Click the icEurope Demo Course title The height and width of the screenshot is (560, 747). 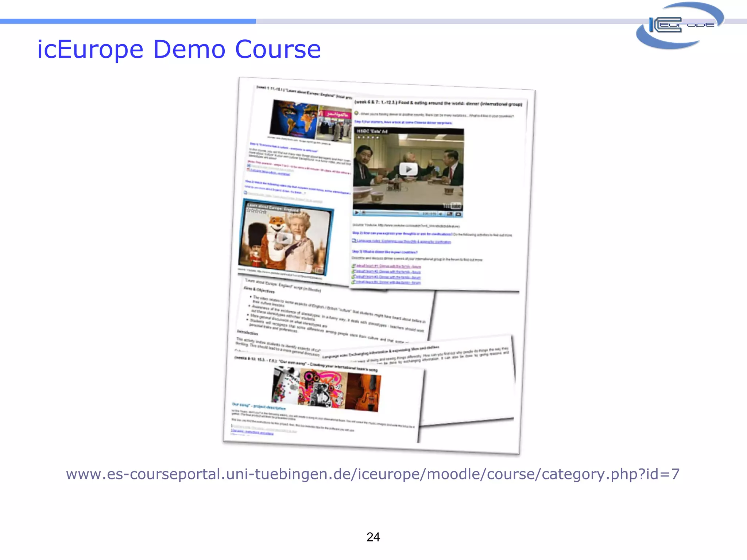point(179,49)
